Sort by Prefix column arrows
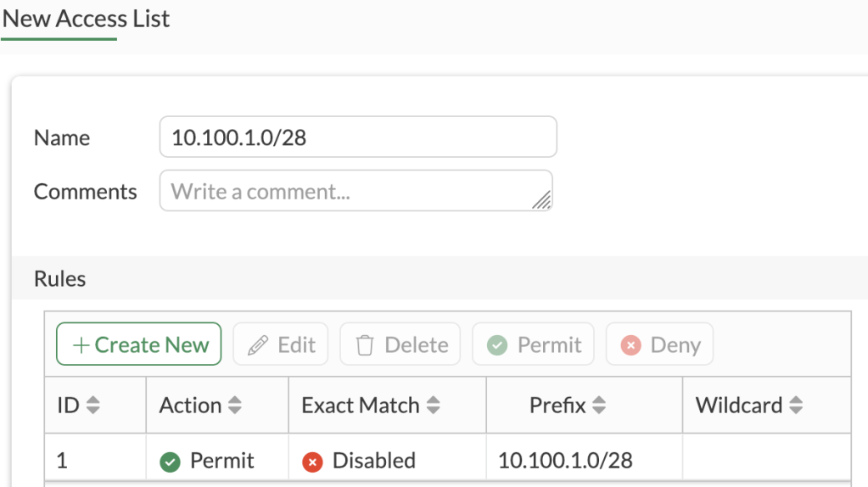The image size is (868, 487). (x=599, y=406)
